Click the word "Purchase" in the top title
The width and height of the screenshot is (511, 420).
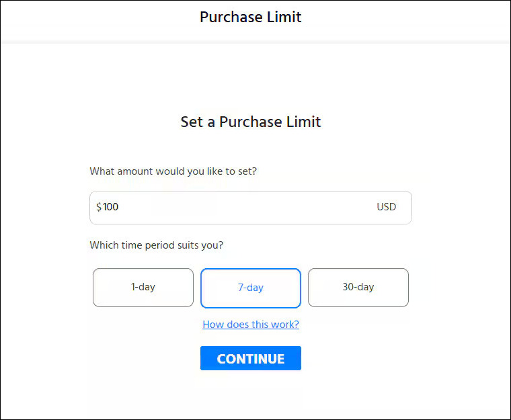231,17
